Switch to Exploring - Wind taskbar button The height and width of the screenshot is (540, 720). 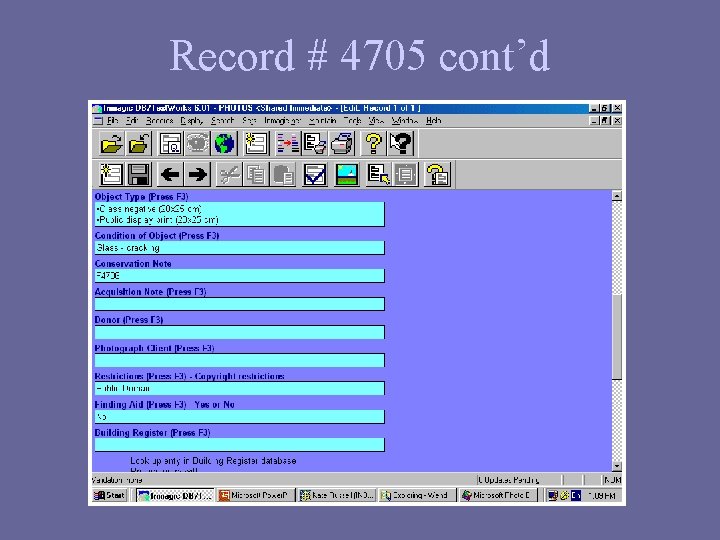pyautogui.click(x=417, y=495)
